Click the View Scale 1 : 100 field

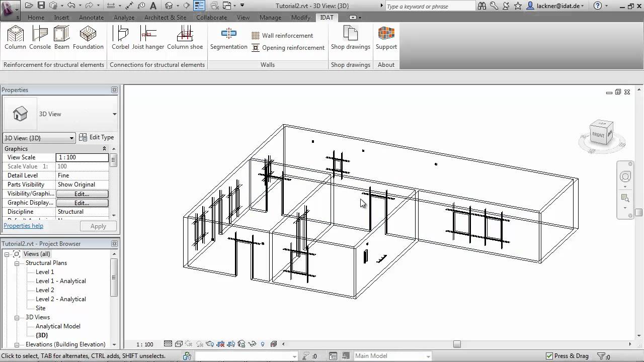(82, 157)
